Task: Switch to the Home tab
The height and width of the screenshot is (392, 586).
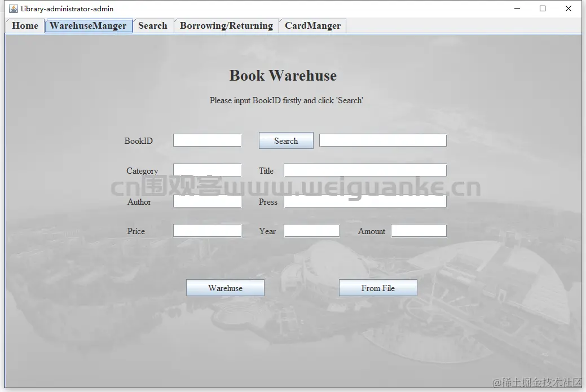Action: coord(25,26)
